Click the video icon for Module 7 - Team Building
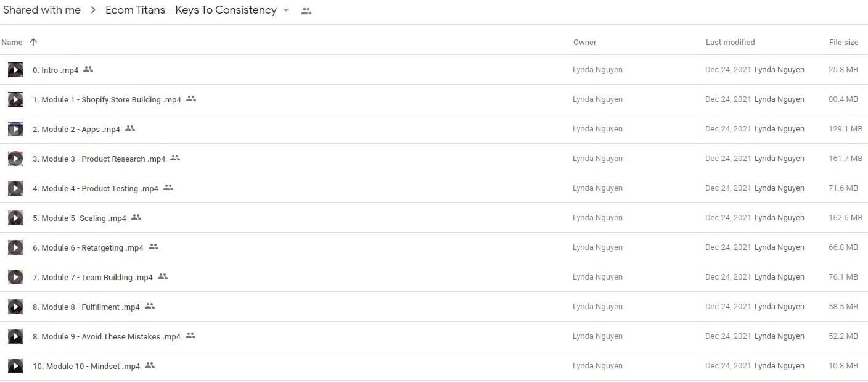The width and height of the screenshot is (868, 382). tap(15, 277)
